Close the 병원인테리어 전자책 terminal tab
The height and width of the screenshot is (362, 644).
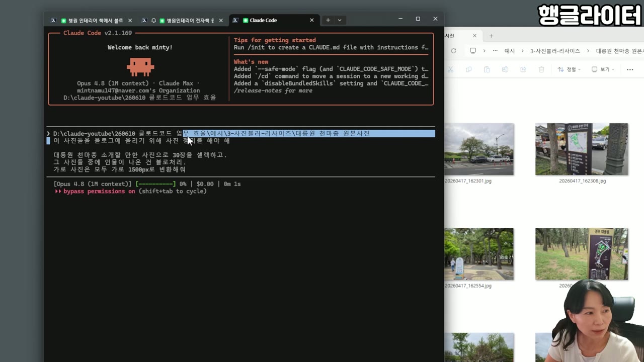[x=221, y=20]
